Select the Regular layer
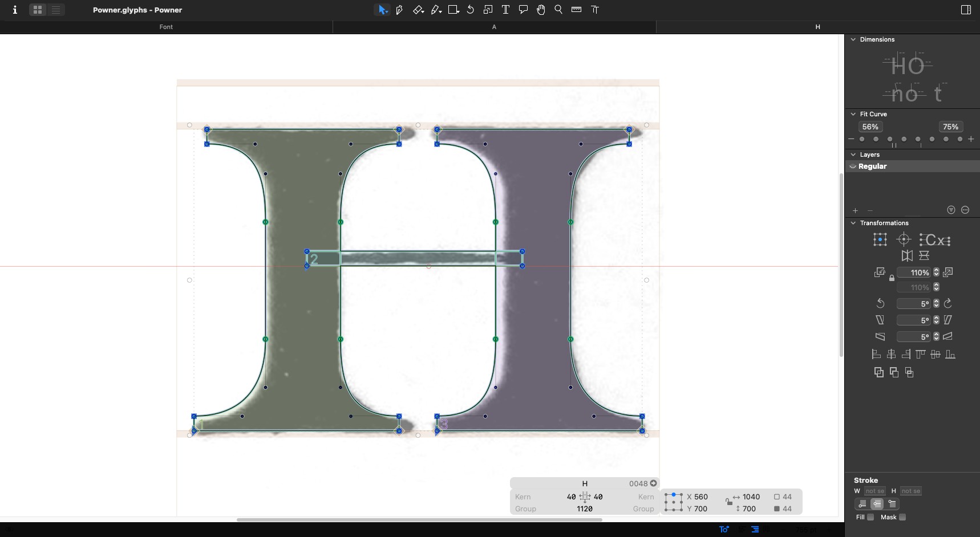 912,166
